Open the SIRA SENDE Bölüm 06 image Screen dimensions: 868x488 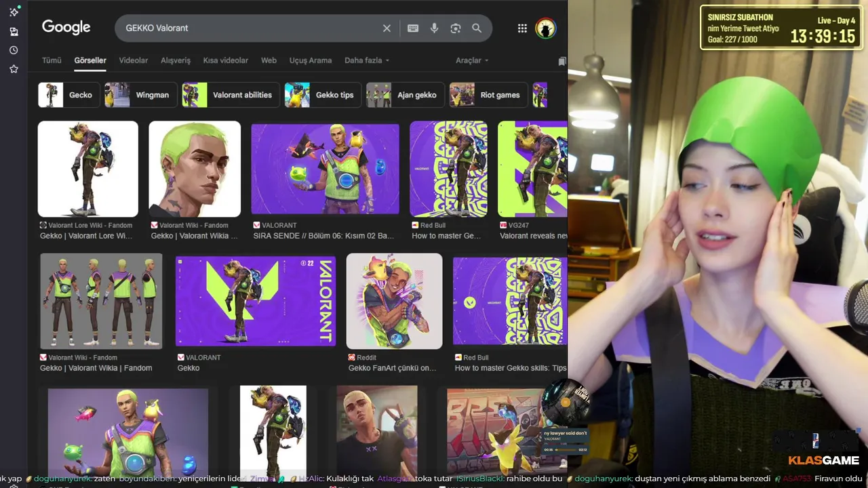tap(325, 169)
